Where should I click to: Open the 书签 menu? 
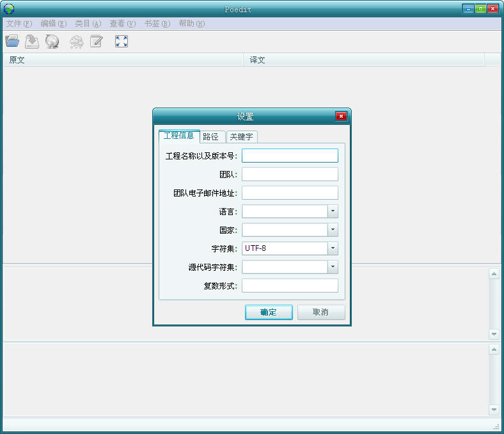pyautogui.click(x=157, y=24)
